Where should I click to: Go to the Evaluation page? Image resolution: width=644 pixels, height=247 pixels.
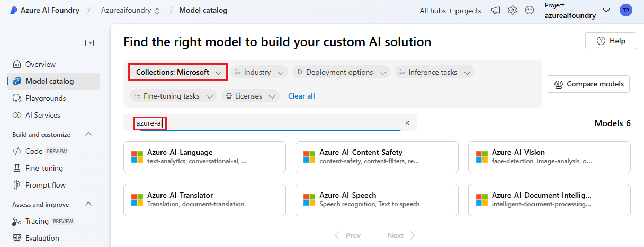click(x=42, y=238)
